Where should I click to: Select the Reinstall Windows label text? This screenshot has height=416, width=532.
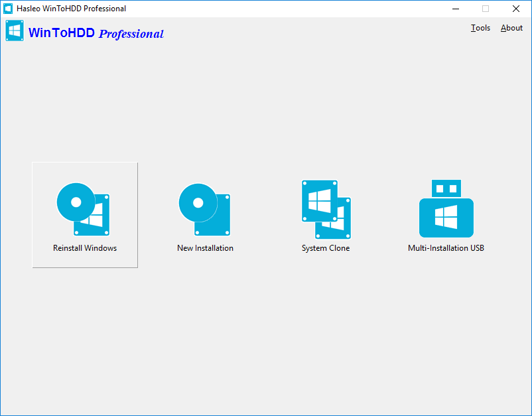[84, 247]
